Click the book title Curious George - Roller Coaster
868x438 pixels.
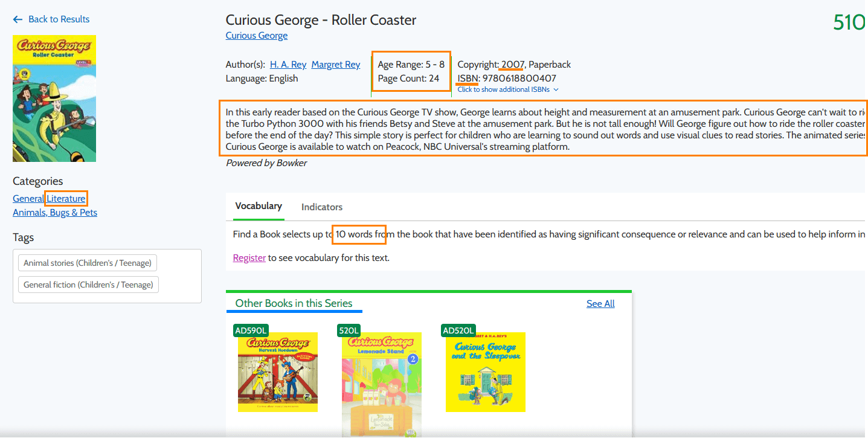click(321, 20)
